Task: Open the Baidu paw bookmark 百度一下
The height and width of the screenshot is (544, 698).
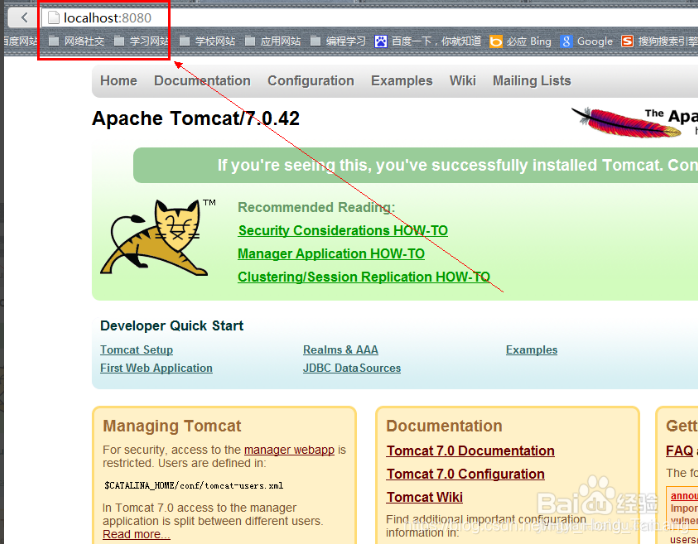Action: [x=428, y=41]
